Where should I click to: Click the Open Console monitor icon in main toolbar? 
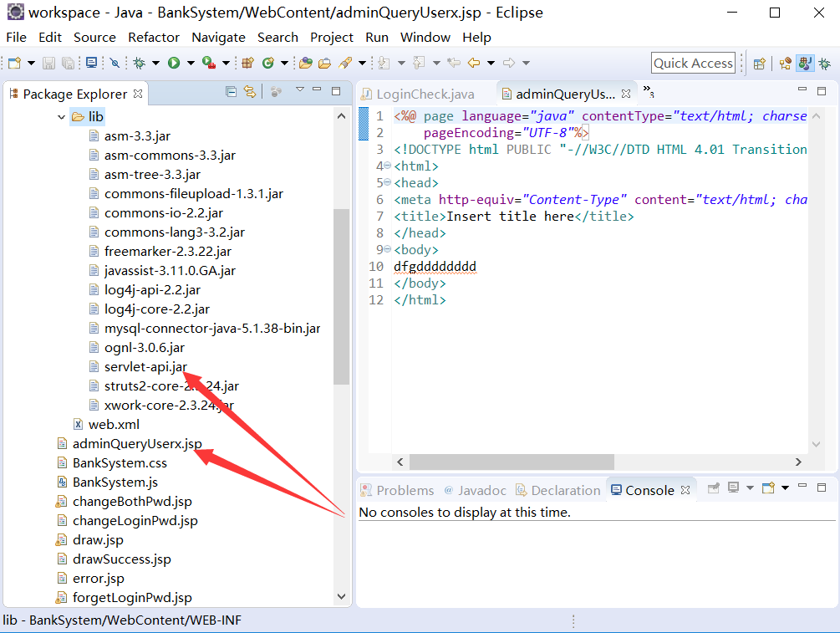[92, 64]
